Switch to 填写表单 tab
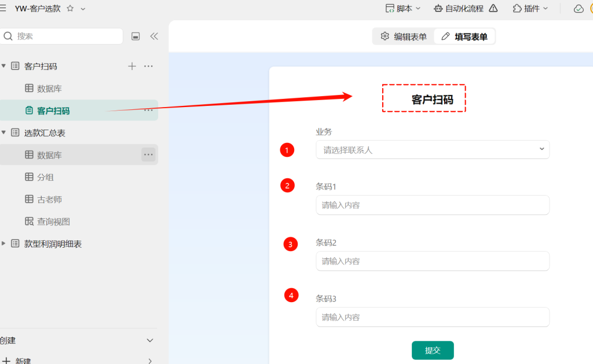 [464, 36]
